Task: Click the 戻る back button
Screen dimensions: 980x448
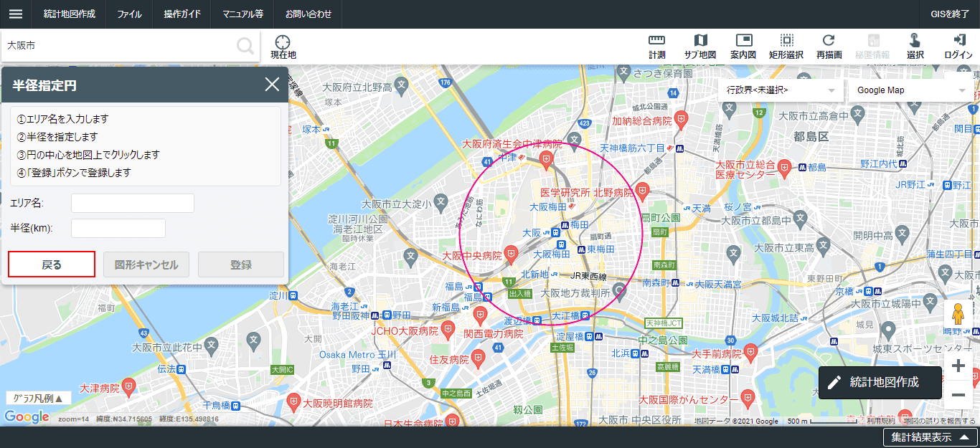Action: pyautogui.click(x=52, y=264)
